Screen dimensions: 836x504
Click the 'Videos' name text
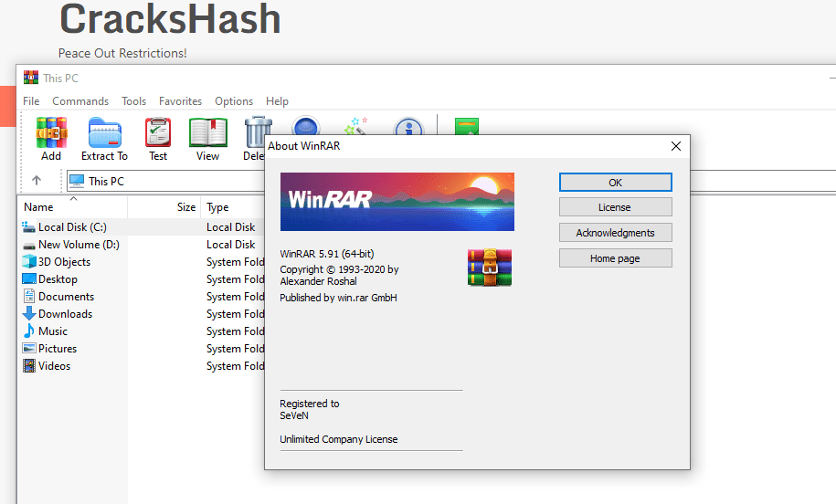[55, 366]
